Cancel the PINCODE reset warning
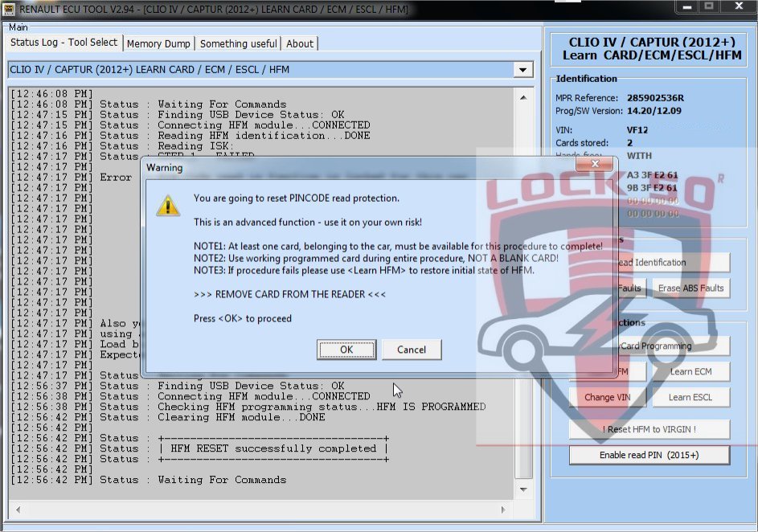 (411, 350)
